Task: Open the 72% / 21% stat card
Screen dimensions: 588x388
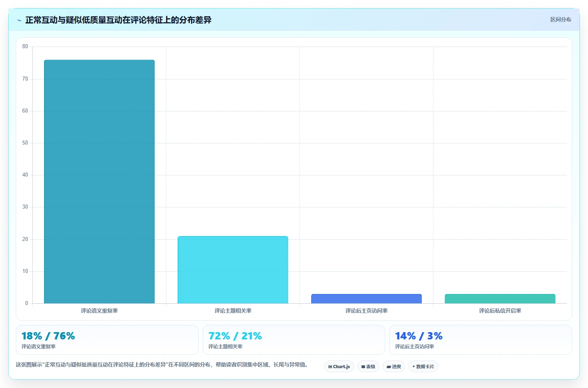Action: tap(294, 340)
